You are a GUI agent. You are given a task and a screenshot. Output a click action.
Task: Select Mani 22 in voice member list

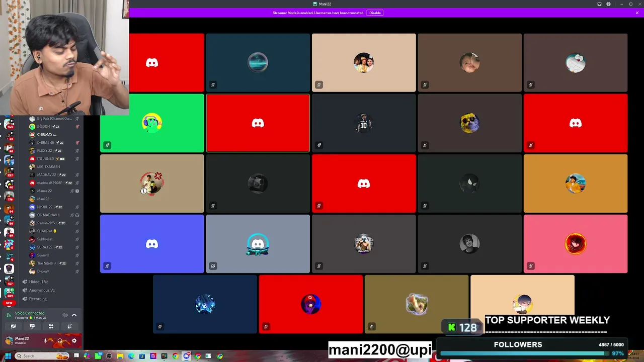[54, 199]
